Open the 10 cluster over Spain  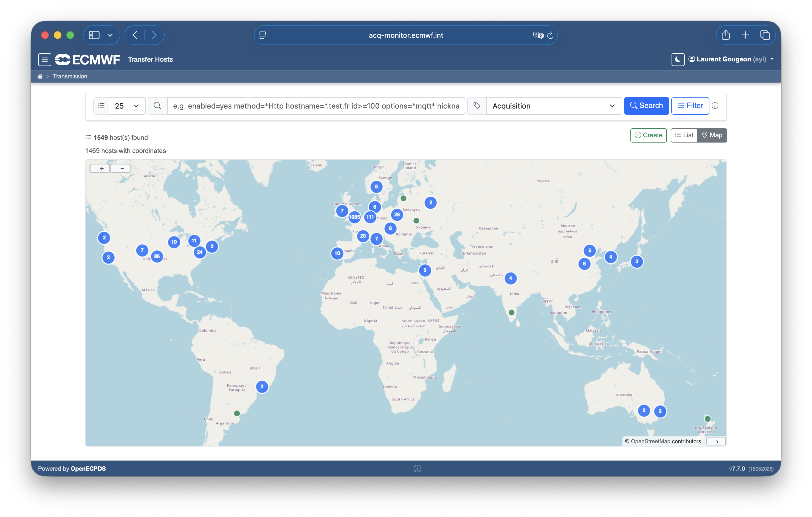click(x=337, y=254)
